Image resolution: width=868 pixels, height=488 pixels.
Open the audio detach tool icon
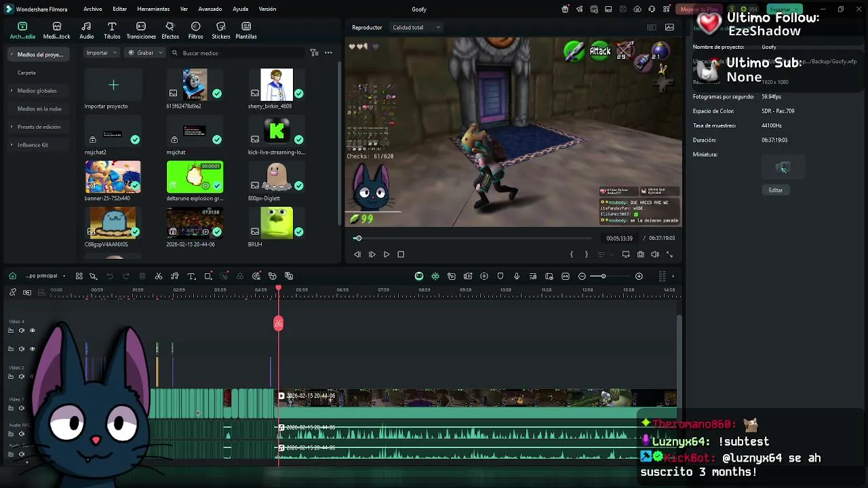[174, 276]
